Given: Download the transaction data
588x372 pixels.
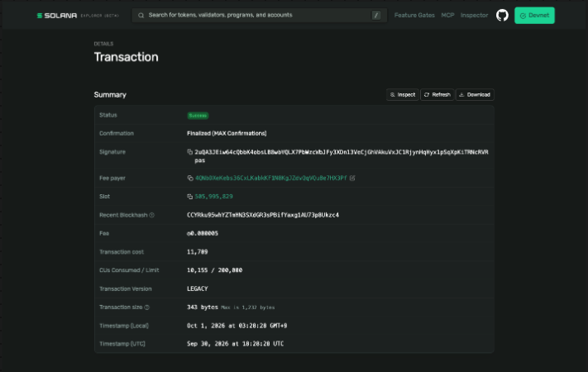Looking at the screenshot, I should (475, 94).
